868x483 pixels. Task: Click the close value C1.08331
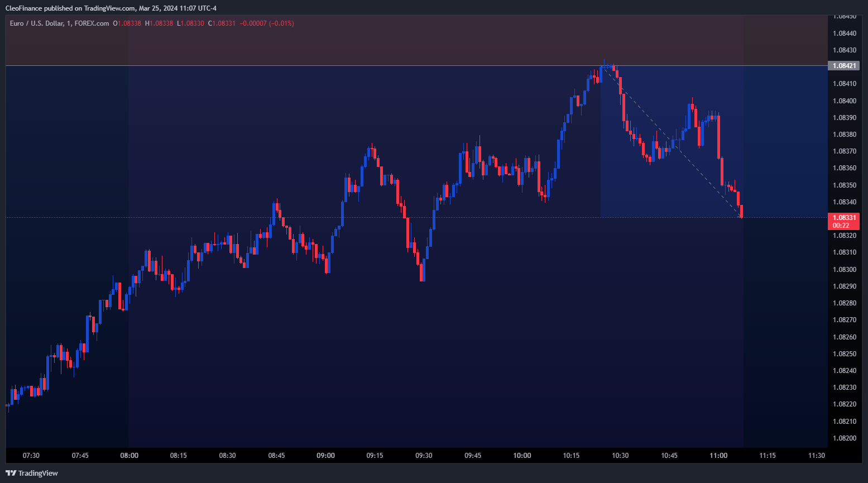coord(222,23)
